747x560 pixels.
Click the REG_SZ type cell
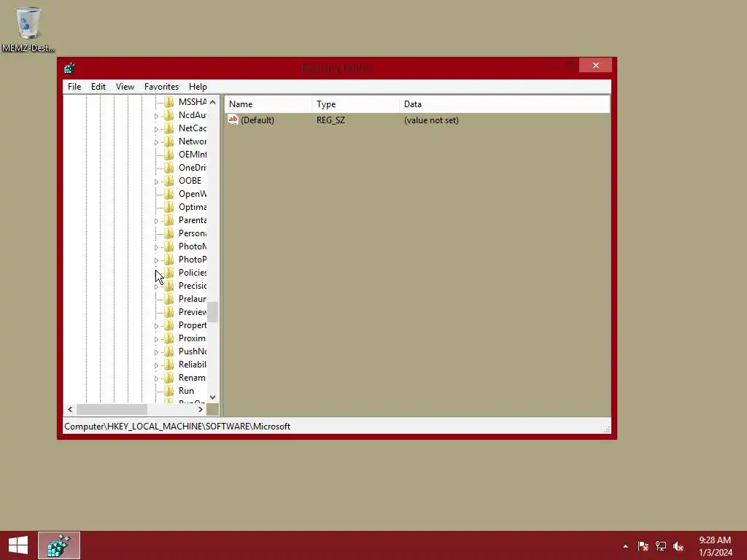click(330, 120)
